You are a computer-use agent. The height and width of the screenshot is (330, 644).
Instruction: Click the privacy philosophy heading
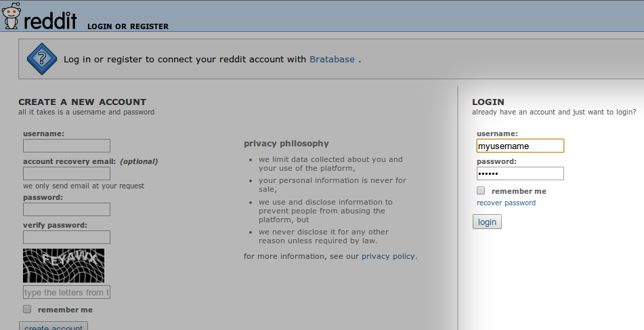click(x=286, y=144)
